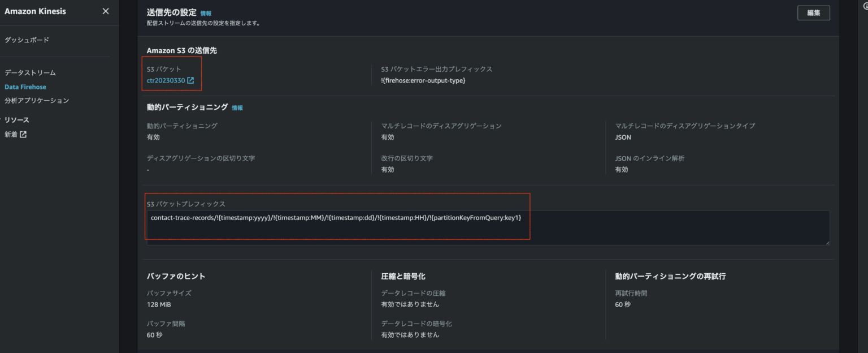
Task: Close the Amazon Kinesis sidebar with the X icon
Action: click(x=105, y=11)
